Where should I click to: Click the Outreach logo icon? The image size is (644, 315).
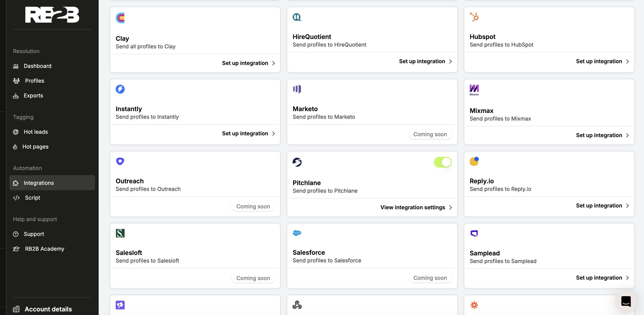120,161
